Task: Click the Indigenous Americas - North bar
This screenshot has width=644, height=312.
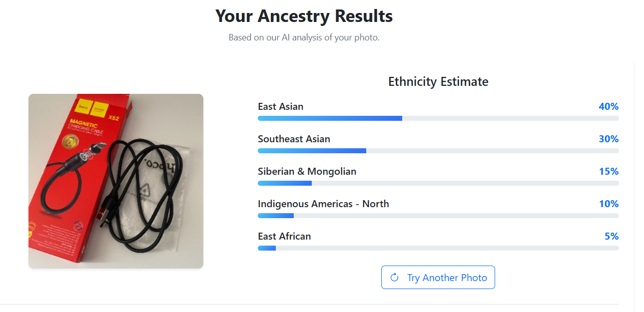Action: point(438,216)
